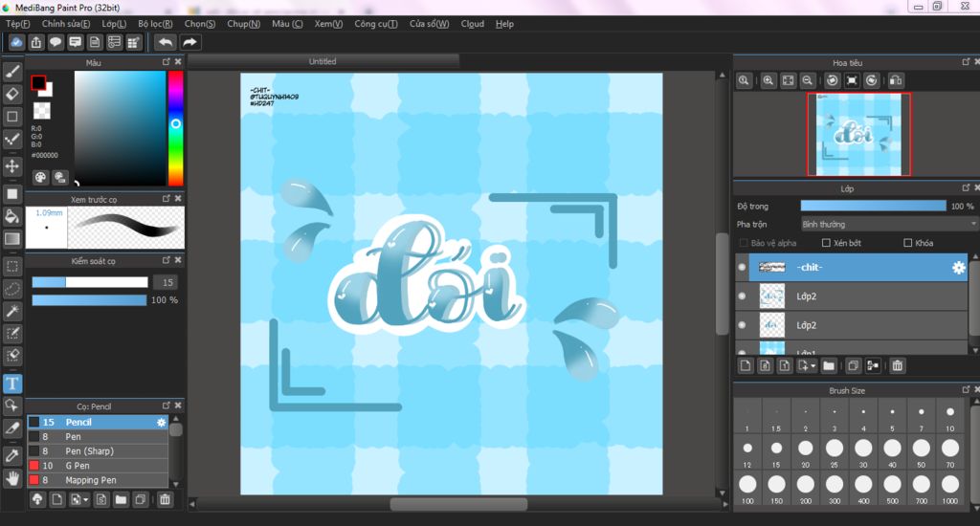Undock the Màu color panel
The width and height of the screenshot is (980, 526).
click(x=166, y=62)
